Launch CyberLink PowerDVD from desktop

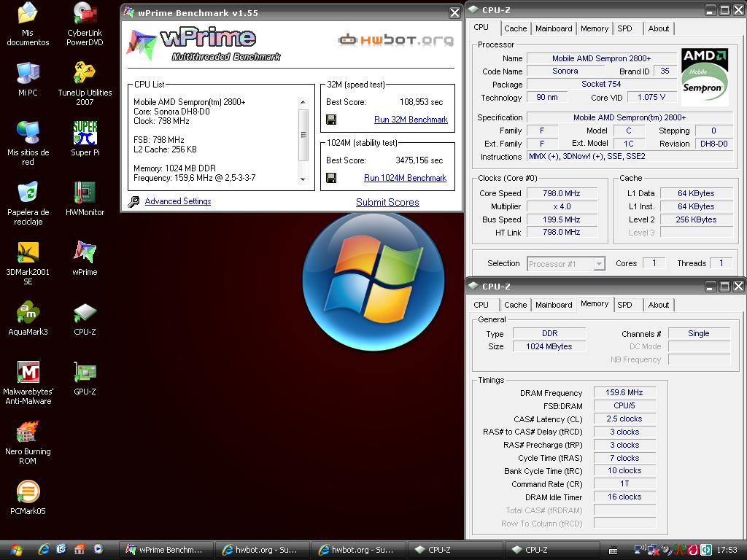click(85, 24)
